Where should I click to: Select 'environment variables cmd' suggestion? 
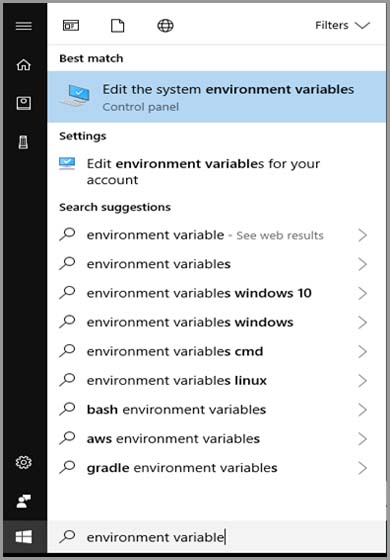click(x=217, y=351)
